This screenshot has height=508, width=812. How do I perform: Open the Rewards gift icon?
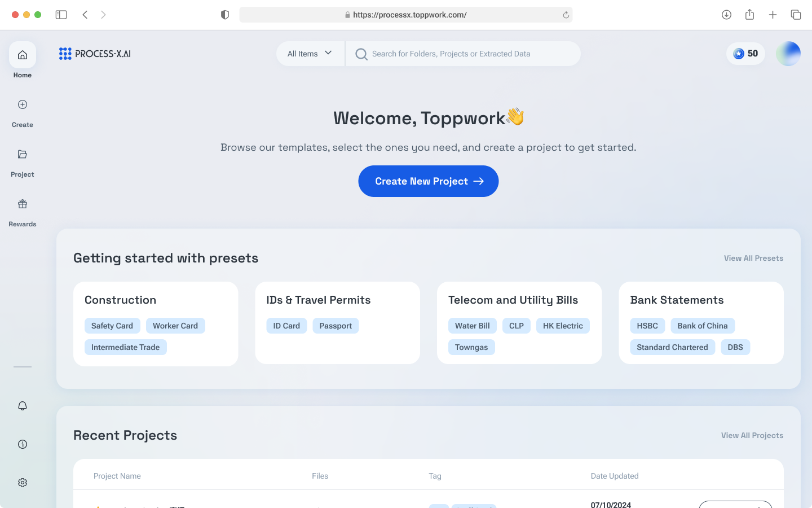point(23,204)
